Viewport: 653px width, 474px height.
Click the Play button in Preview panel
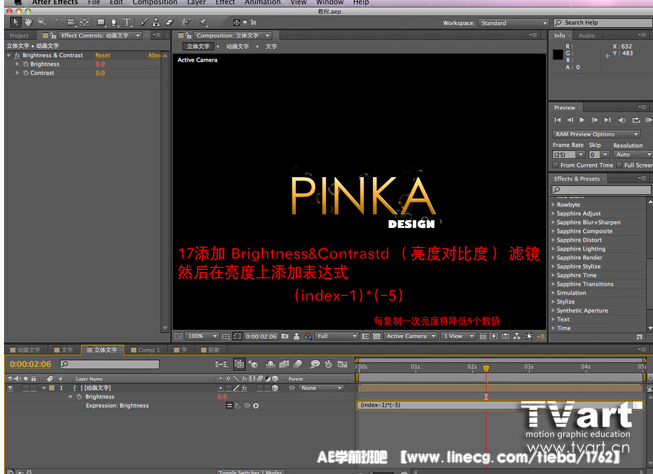click(x=582, y=120)
